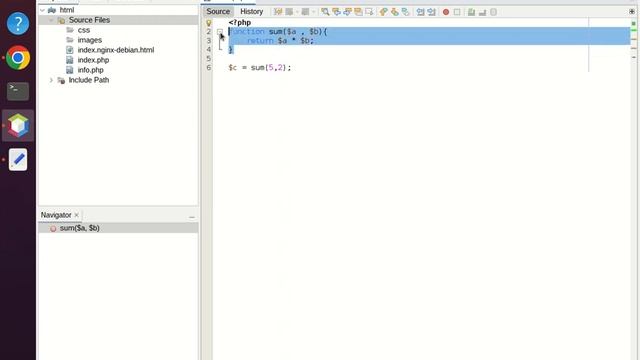Click NetBeans icon in the dock
Image resolution: width=640 pixels, height=360 pixels.
[18, 125]
